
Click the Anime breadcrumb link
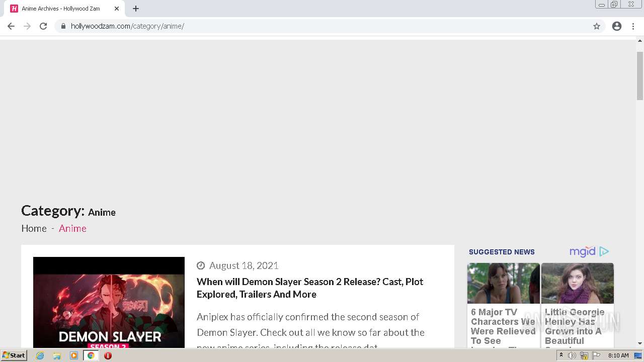tap(72, 228)
